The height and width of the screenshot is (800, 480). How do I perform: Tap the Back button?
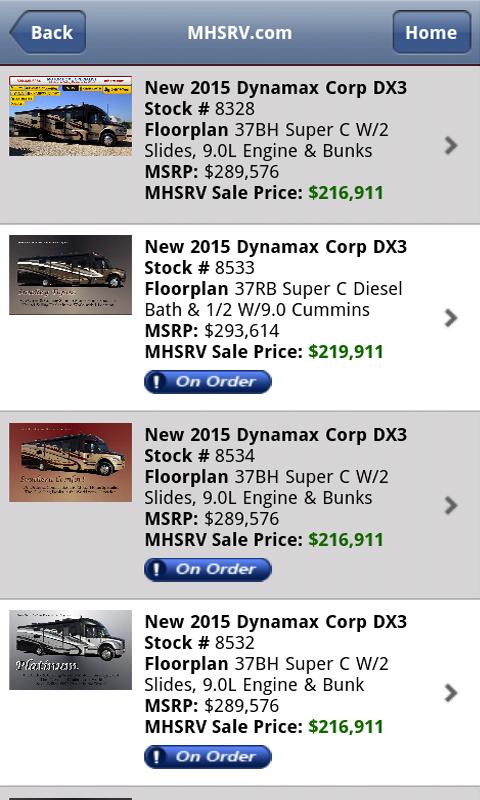(48, 32)
